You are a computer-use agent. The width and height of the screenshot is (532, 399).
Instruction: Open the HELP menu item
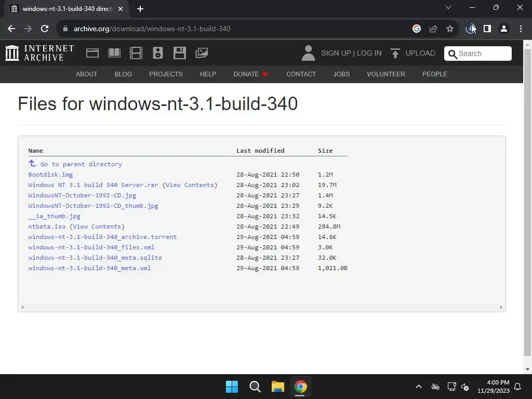[208, 74]
